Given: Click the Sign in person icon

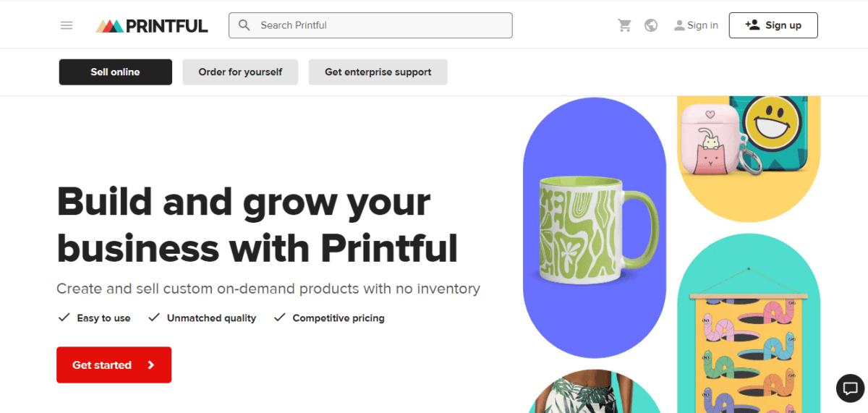Looking at the screenshot, I should (x=679, y=25).
